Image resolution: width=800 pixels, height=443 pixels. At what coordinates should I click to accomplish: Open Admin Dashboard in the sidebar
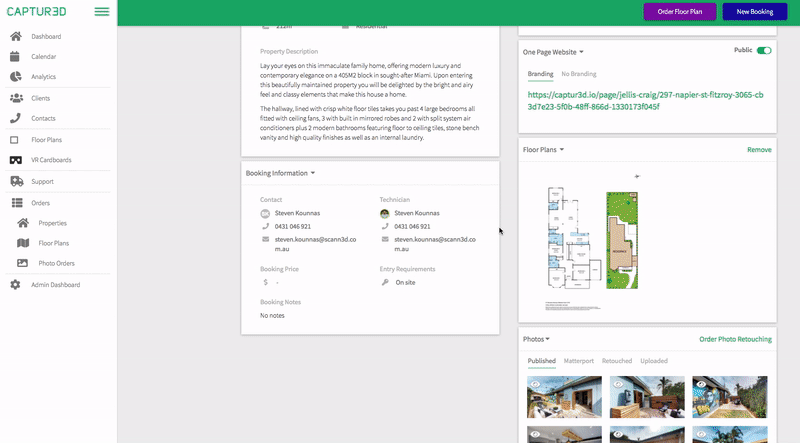56,285
